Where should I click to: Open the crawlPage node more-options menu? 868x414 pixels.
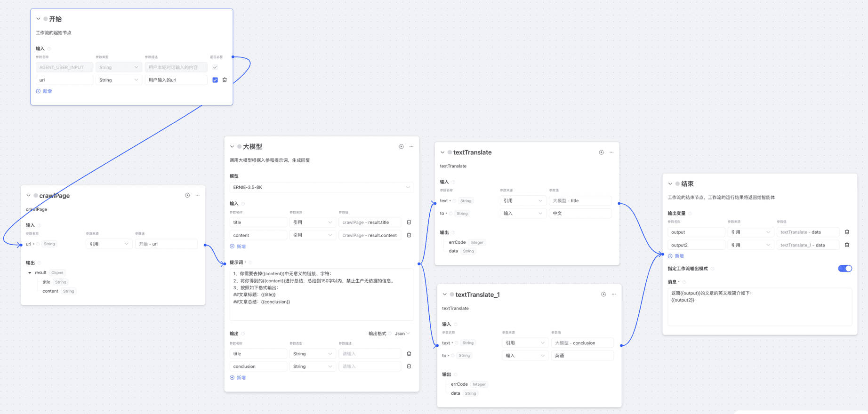[x=198, y=195]
